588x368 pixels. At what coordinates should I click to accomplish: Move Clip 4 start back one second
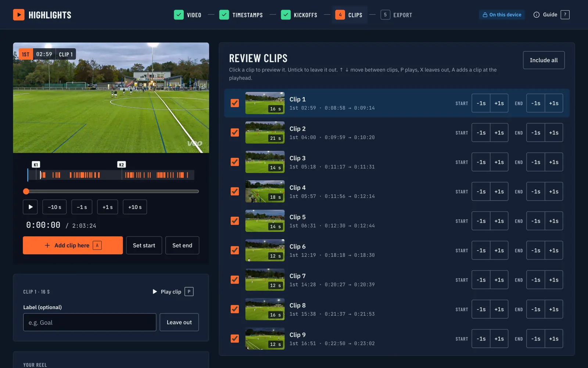(481, 191)
